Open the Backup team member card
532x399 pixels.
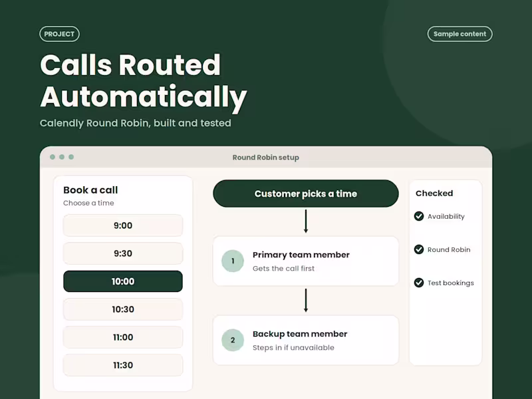coord(306,340)
